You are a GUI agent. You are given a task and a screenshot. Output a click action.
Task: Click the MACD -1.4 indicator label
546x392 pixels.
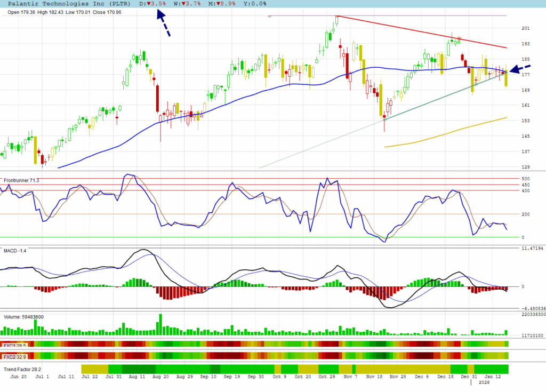coord(15,250)
